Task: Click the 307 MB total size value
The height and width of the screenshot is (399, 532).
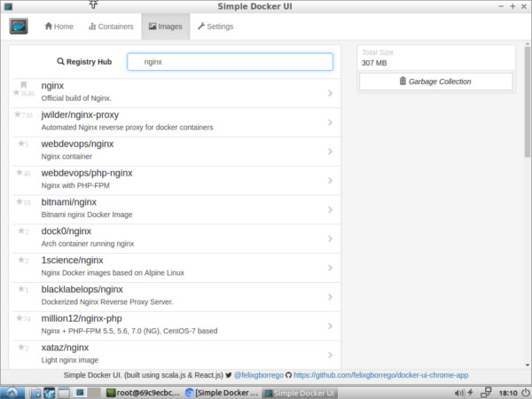Action: 374,63
